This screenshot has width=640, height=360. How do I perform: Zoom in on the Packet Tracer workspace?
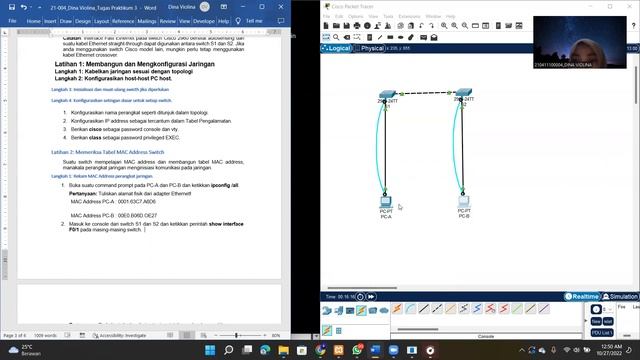pos(444,26)
